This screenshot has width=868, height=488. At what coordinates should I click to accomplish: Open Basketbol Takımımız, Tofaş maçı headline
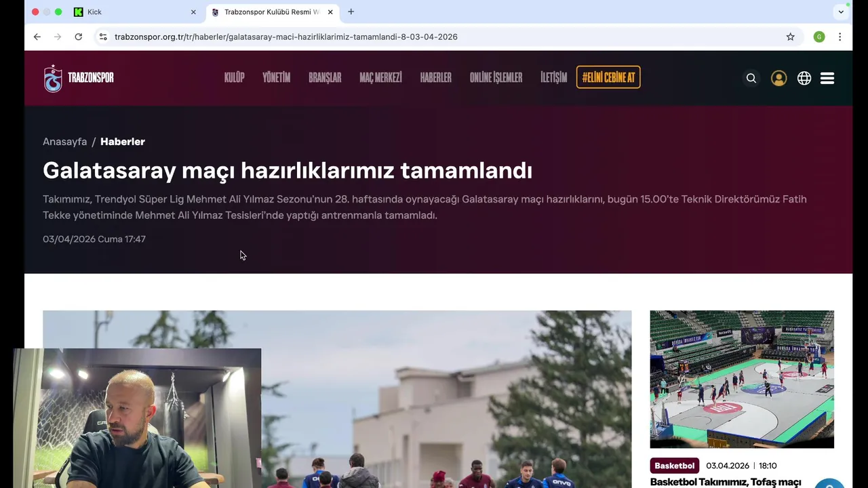pyautogui.click(x=726, y=482)
